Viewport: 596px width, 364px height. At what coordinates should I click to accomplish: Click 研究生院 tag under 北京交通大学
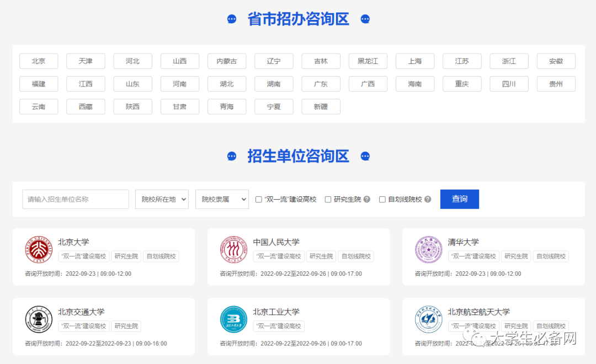pyautogui.click(x=126, y=326)
